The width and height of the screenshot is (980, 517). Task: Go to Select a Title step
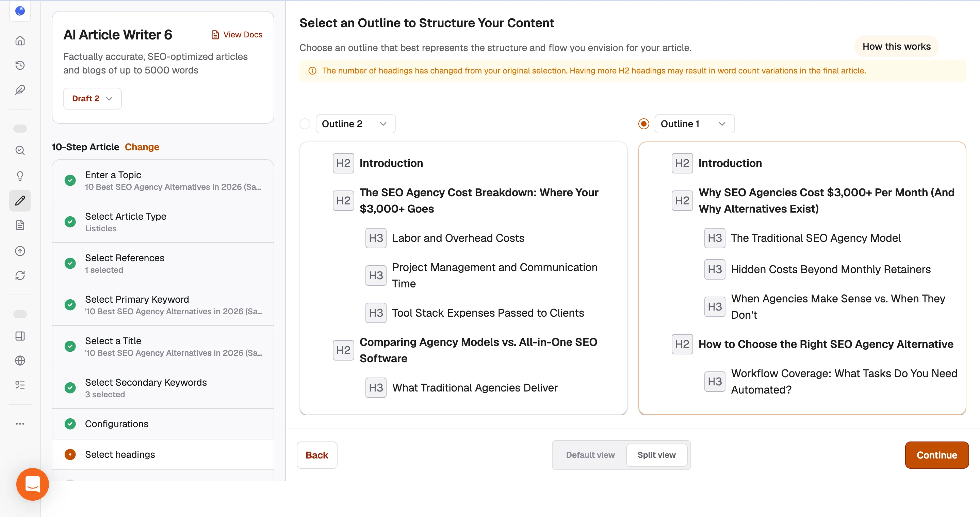click(163, 346)
